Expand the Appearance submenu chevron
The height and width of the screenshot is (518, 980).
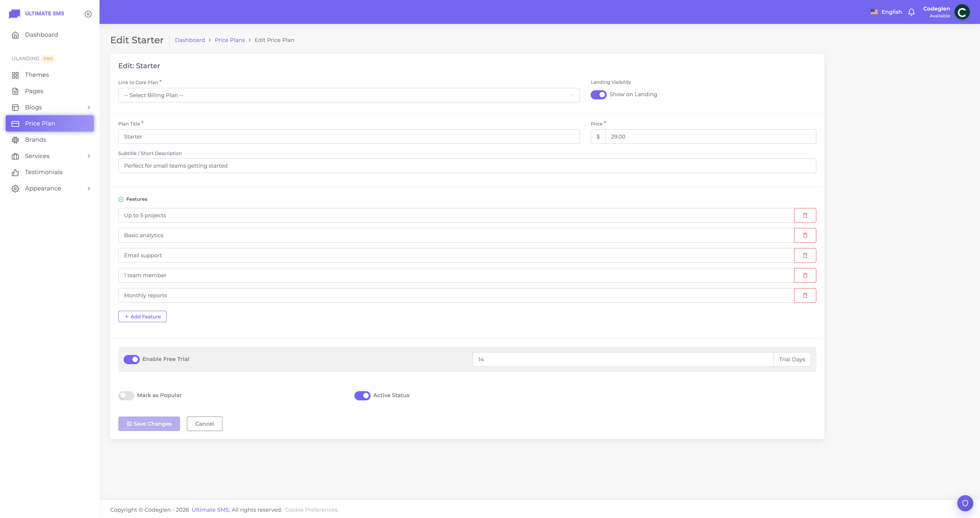89,189
